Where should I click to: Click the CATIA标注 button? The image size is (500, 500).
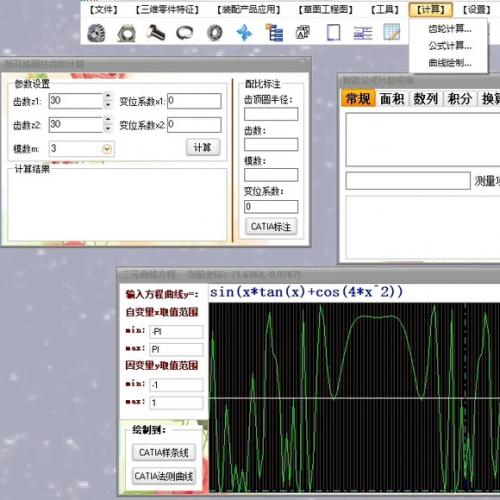click(271, 227)
